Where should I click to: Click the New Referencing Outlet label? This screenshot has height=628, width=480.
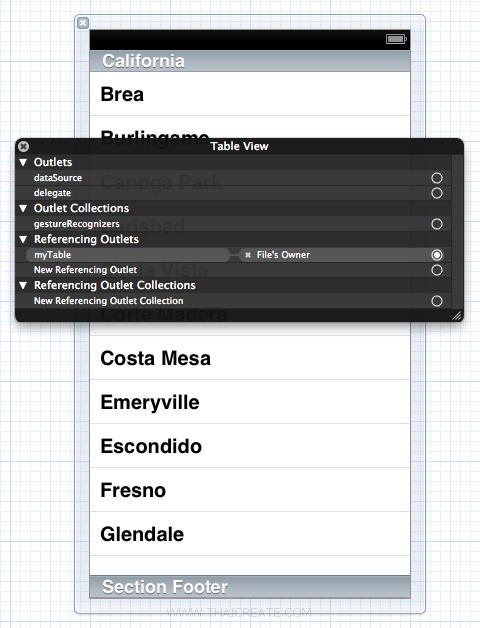[85, 270]
